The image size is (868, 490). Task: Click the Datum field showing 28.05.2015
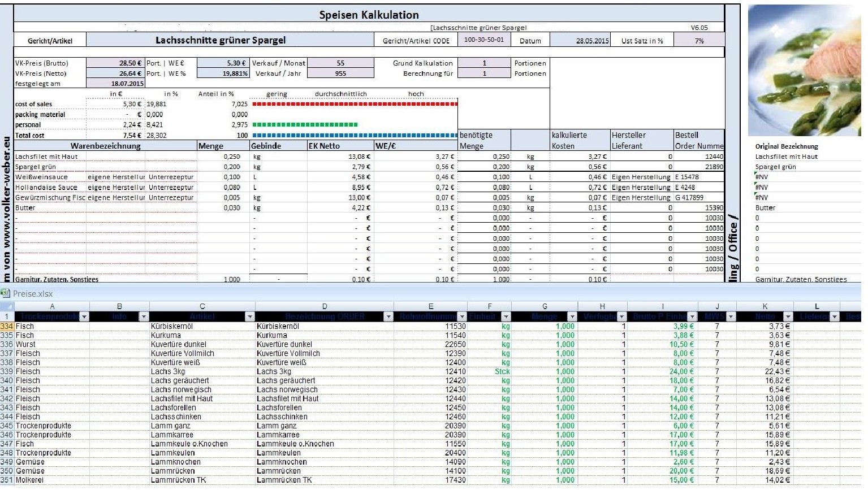580,41
